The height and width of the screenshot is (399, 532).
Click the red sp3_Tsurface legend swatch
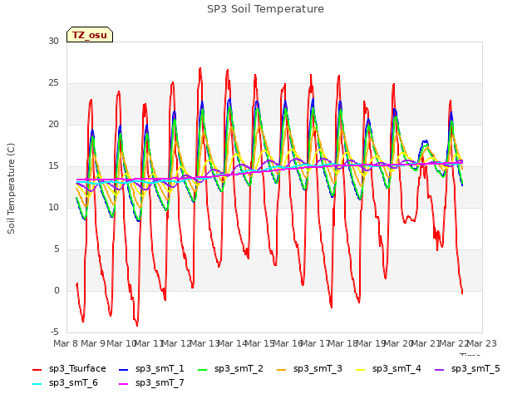click(37, 369)
